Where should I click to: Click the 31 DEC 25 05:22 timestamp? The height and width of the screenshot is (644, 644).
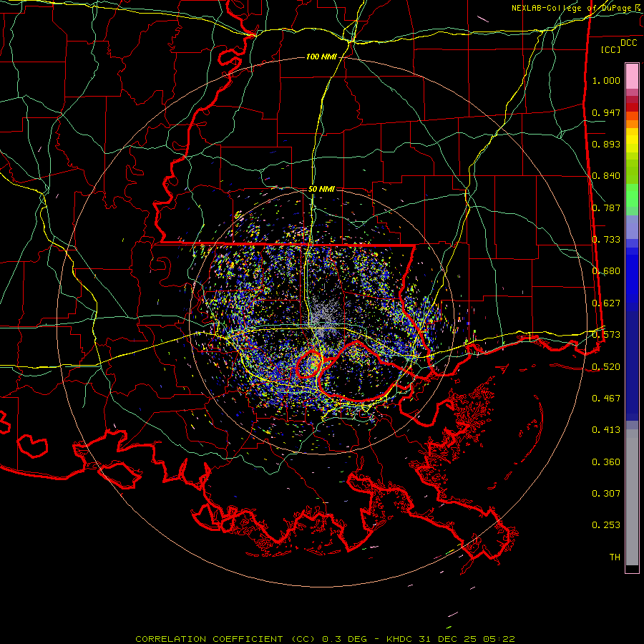pyautogui.click(x=467, y=639)
